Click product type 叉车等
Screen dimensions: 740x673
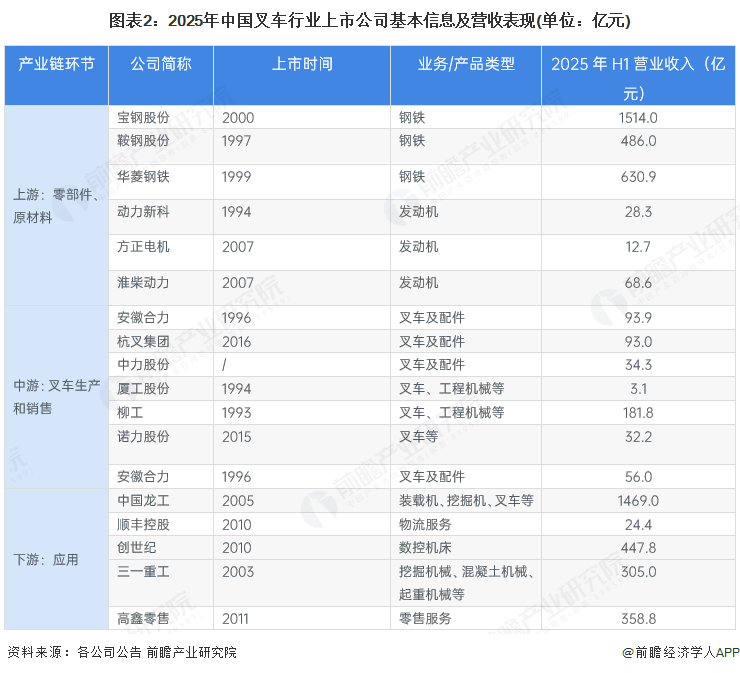click(x=419, y=437)
